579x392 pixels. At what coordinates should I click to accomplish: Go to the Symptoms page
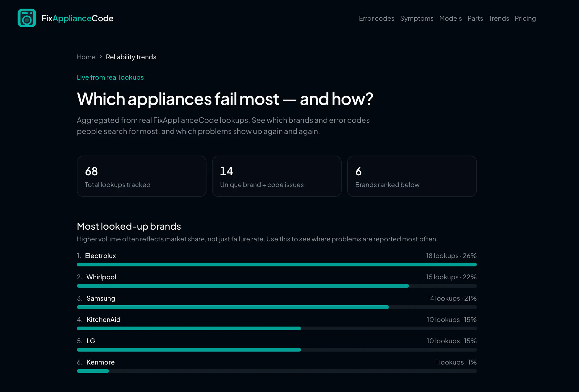pyautogui.click(x=417, y=18)
